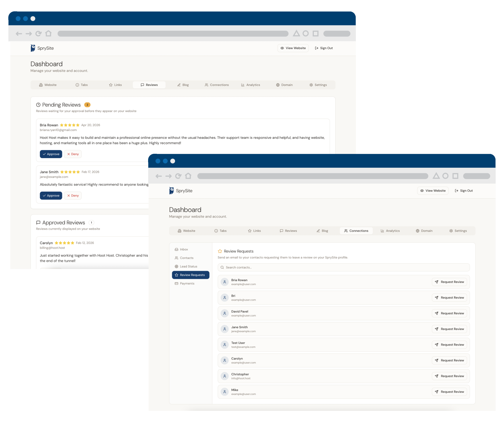The height and width of the screenshot is (421, 504).
Task: Click Sign Out in back window header
Action: coord(324,48)
